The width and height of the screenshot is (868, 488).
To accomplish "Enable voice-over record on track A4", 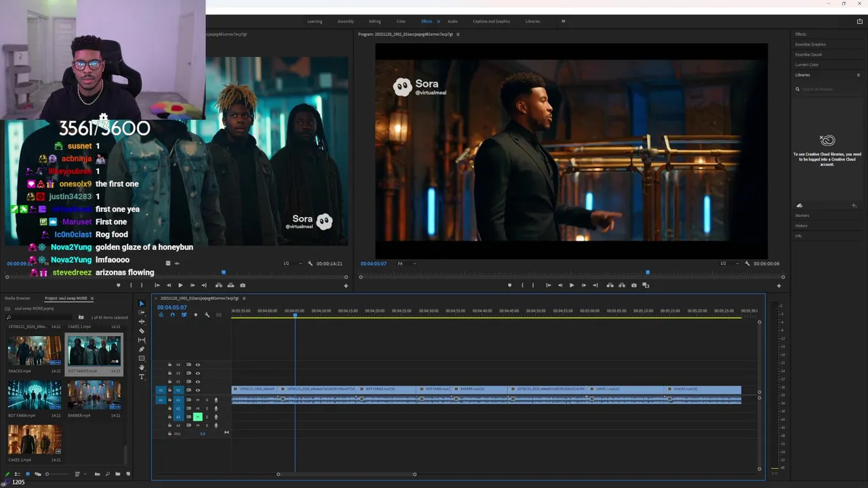I will [x=216, y=425].
